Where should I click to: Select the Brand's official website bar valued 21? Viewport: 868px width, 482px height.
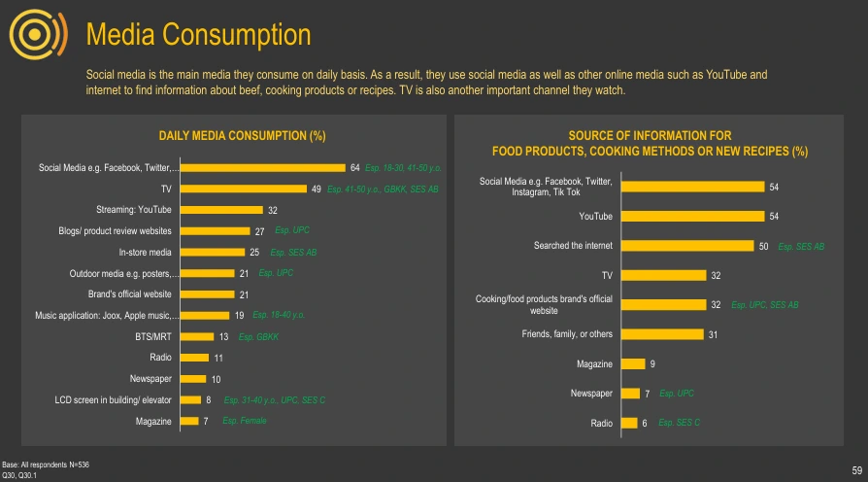coord(207,294)
